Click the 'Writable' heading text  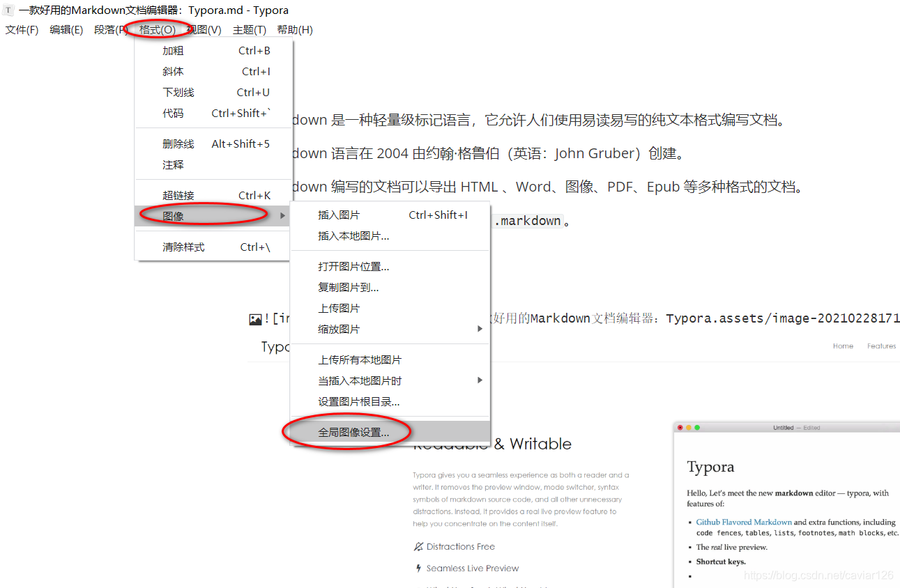coord(540,444)
